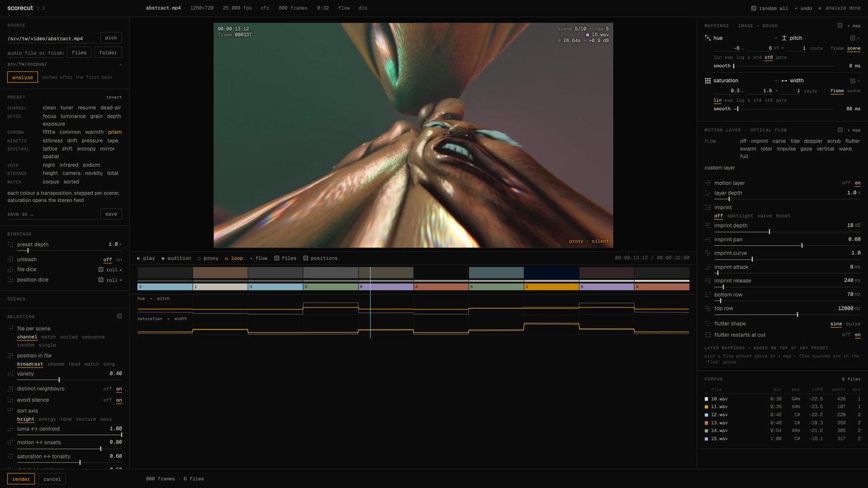
Task: Remove the saturation to width mapping
Action: click(858, 81)
